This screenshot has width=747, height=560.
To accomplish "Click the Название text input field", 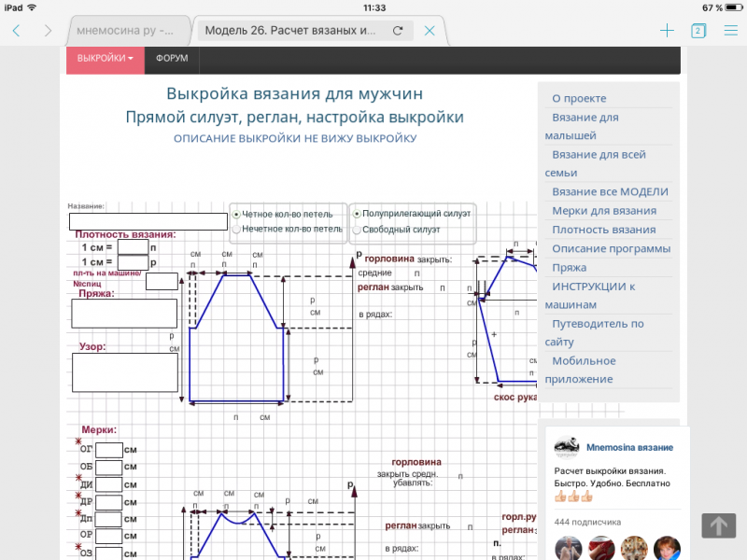I will [x=148, y=221].
